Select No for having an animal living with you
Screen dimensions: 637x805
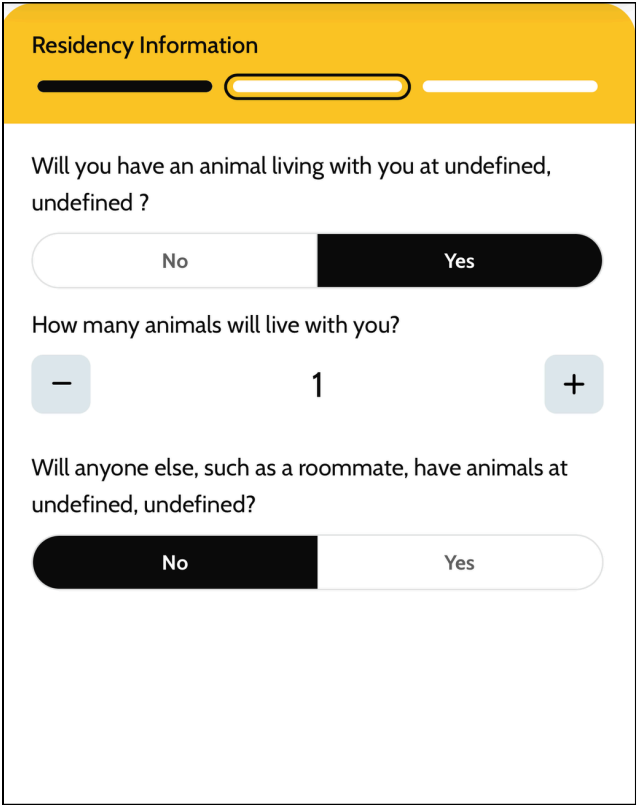pos(175,261)
